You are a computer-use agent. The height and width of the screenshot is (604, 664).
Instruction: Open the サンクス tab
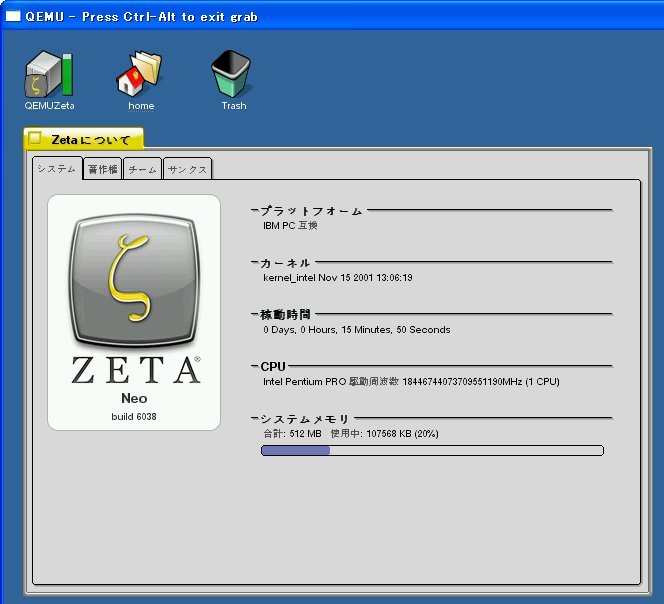click(x=187, y=169)
